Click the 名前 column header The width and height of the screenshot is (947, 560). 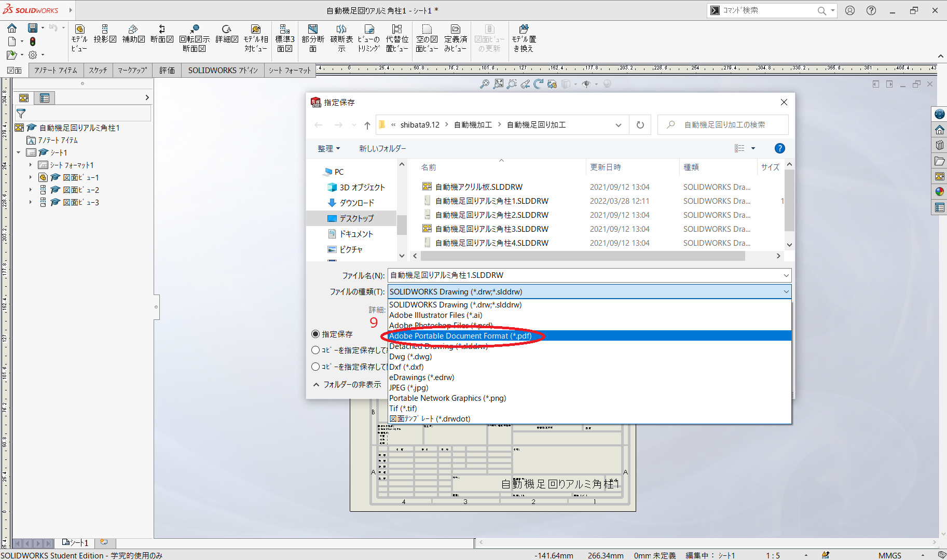(x=429, y=167)
